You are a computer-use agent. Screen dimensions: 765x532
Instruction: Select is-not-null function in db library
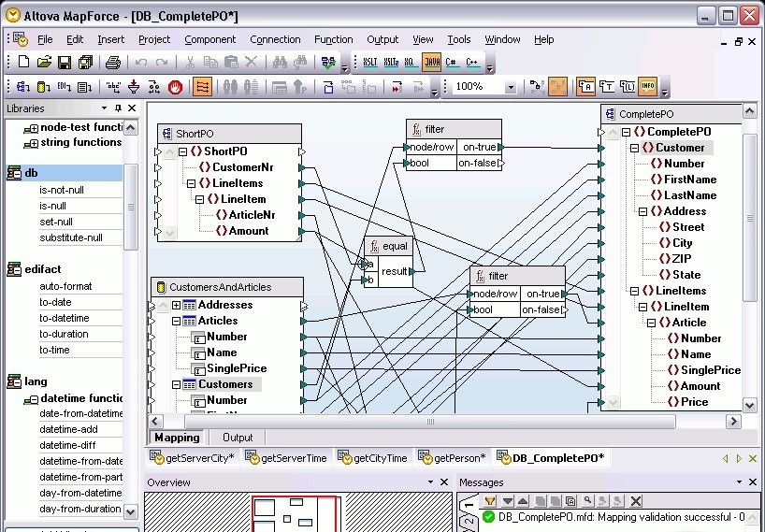click(x=62, y=190)
